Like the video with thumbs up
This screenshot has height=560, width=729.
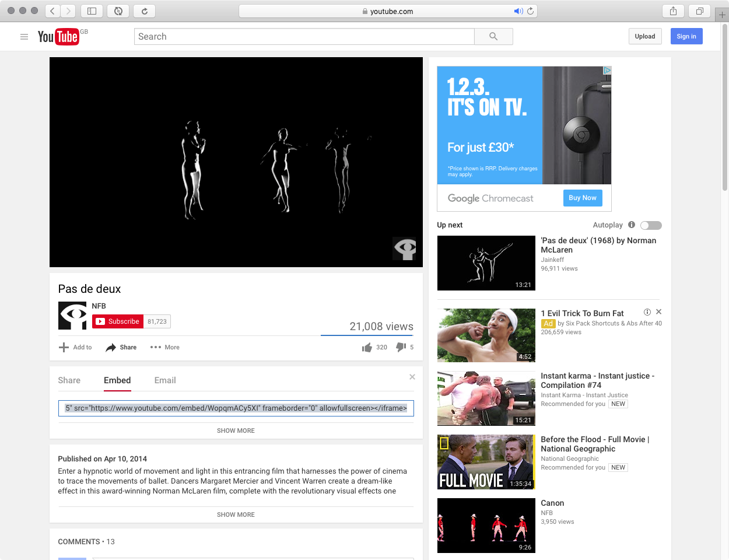point(367,348)
